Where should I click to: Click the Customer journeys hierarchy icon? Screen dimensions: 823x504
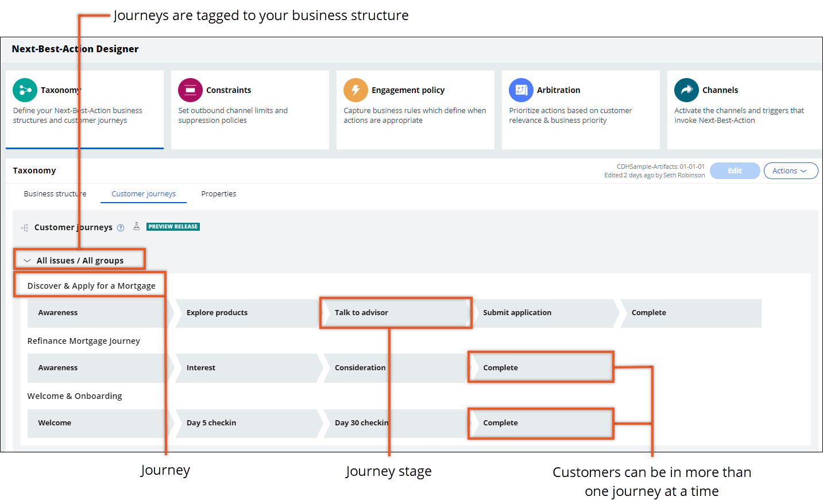coord(25,228)
